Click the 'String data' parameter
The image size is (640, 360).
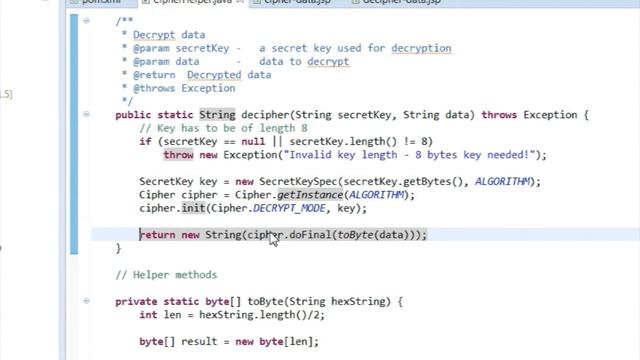click(x=436, y=115)
